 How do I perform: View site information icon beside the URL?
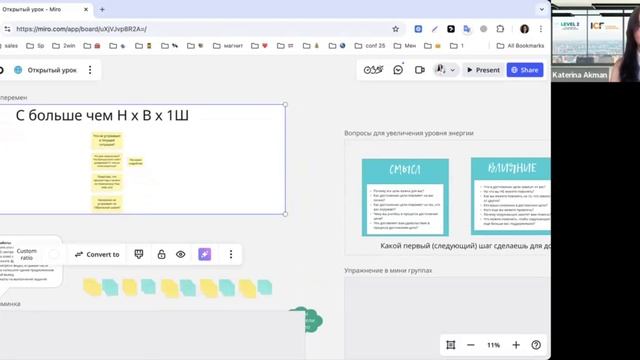coord(7,29)
